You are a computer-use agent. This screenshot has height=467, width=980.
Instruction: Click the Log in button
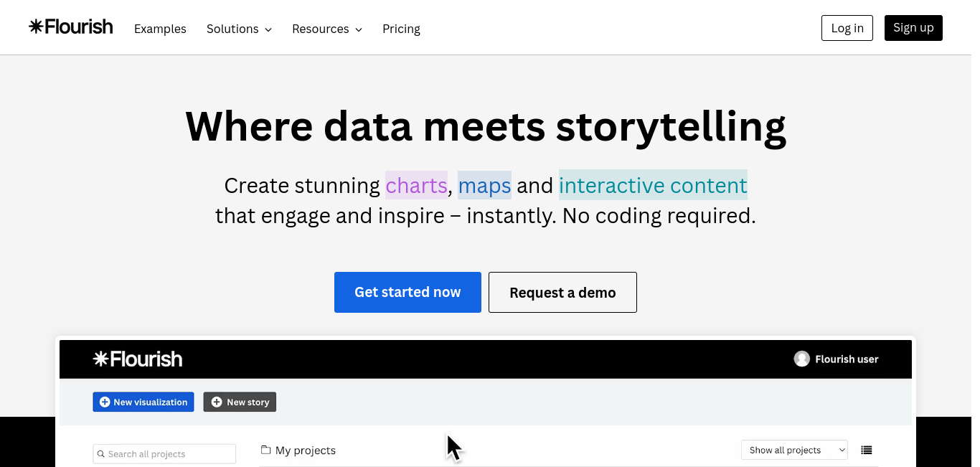click(x=847, y=28)
